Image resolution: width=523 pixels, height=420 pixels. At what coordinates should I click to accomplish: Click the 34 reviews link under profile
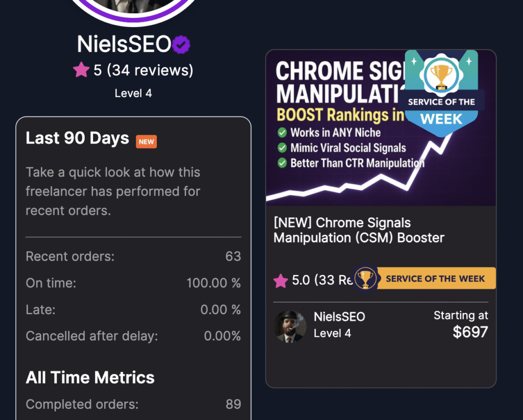point(150,70)
